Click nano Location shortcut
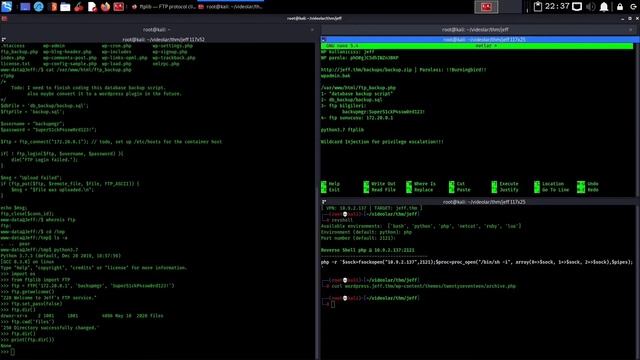 (x=549, y=184)
